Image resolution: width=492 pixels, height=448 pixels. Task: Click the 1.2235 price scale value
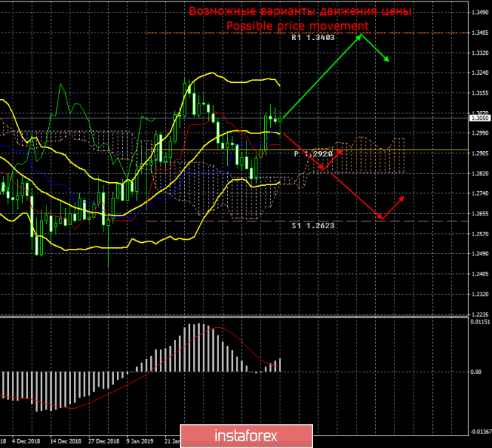tap(480, 314)
